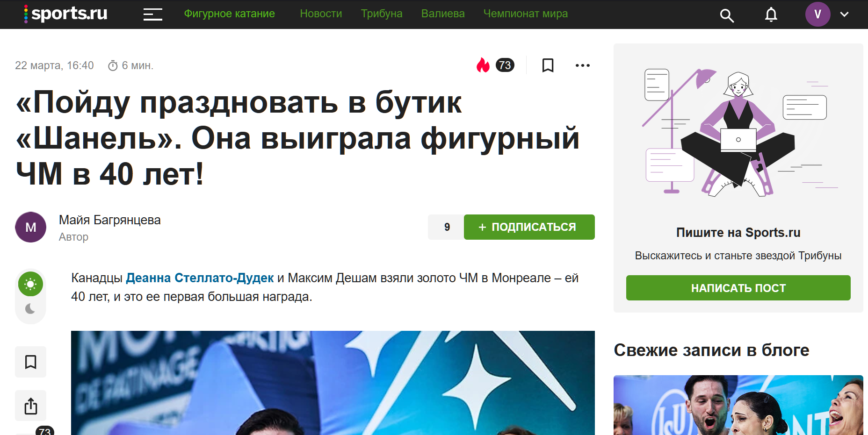Open the hamburger menu in the header
The height and width of the screenshot is (435, 868).
[152, 14]
